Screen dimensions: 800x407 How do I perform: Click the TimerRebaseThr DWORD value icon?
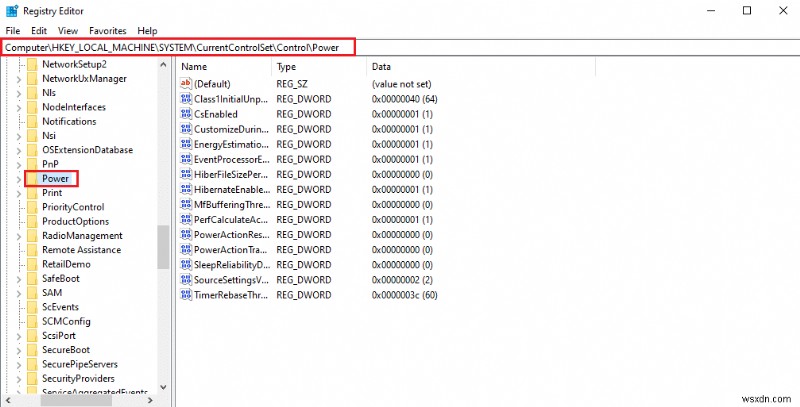(x=185, y=295)
